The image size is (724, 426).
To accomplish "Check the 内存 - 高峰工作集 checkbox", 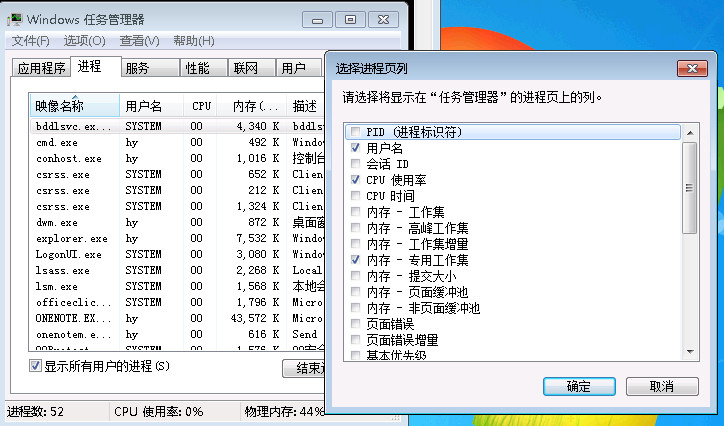I will click(355, 228).
